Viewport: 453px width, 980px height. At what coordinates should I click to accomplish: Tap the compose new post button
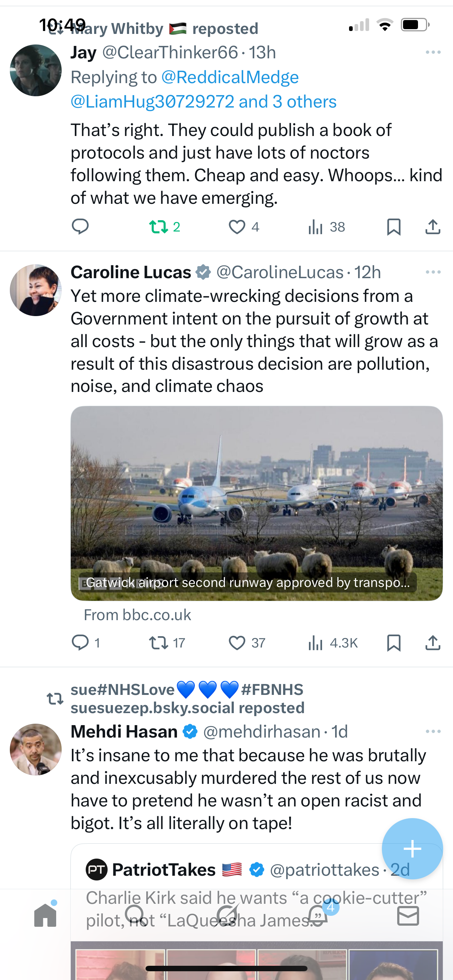click(x=412, y=848)
